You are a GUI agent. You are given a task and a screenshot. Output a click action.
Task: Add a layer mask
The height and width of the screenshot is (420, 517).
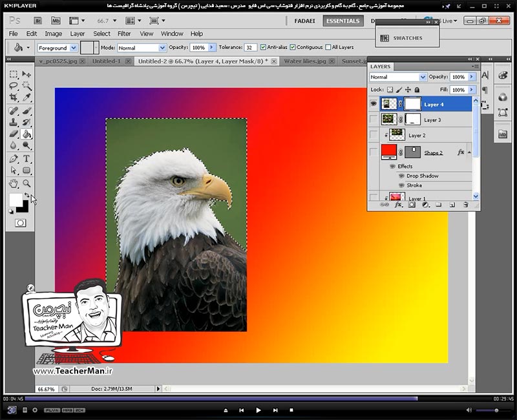pyautogui.click(x=412, y=205)
